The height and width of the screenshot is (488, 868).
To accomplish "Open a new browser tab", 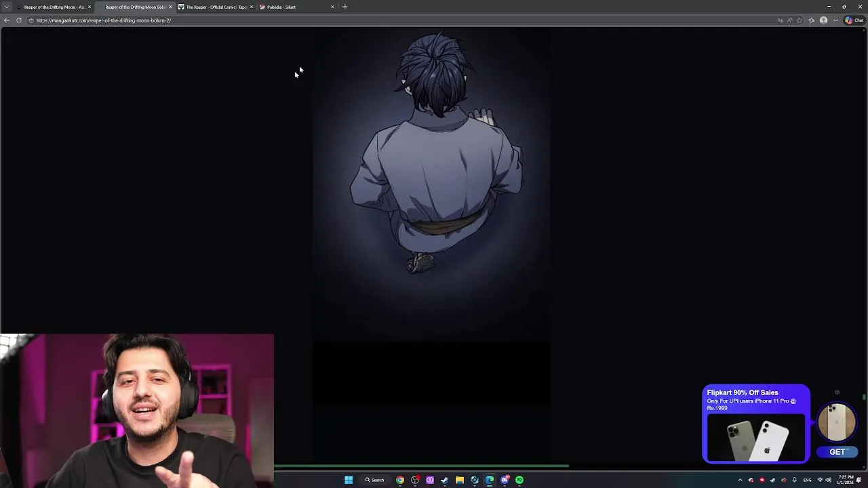I will (344, 7).
